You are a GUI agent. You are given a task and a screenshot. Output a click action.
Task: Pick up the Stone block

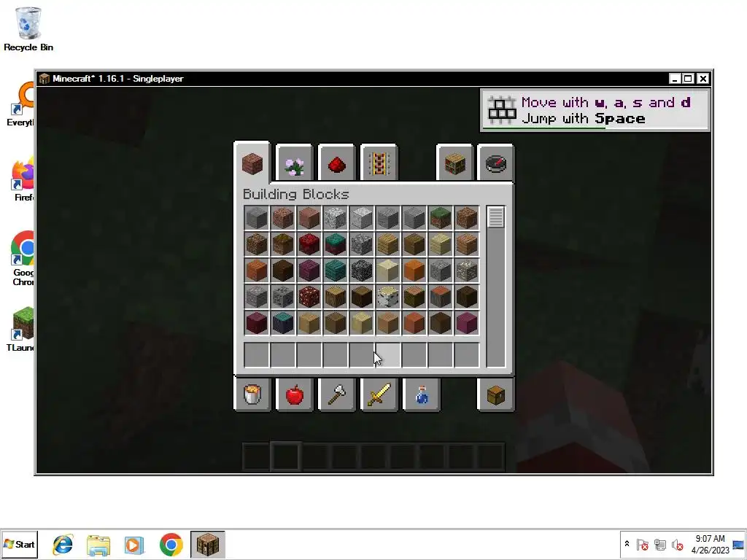tap(257, 218)
